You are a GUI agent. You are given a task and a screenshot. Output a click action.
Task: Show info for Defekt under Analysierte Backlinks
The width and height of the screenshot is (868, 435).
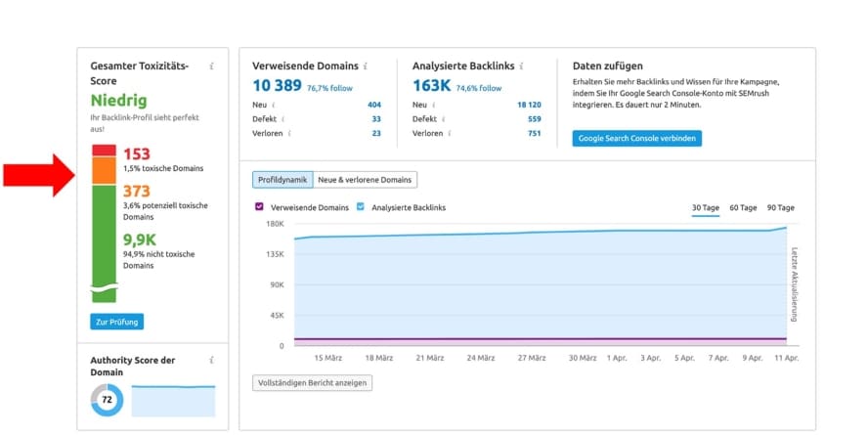444,119
